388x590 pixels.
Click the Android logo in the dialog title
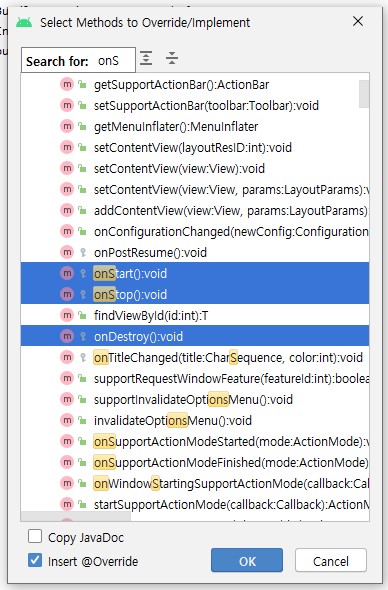[24, 23]
